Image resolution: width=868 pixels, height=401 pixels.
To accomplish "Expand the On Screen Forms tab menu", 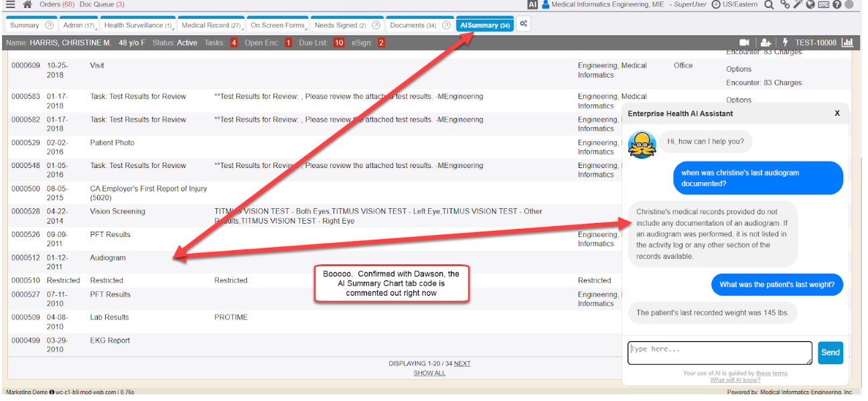I will coord(277,25).
